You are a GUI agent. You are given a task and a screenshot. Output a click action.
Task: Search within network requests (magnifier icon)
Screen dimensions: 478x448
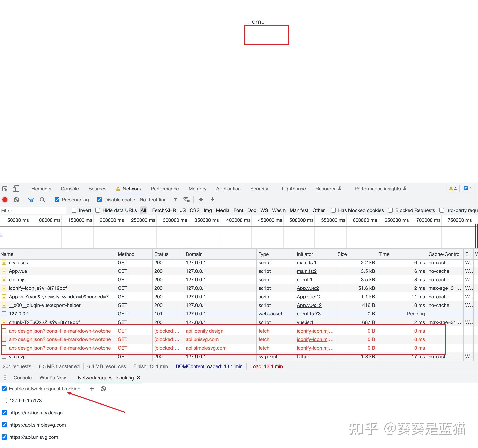pyautogui.click(x=43, y=200)
